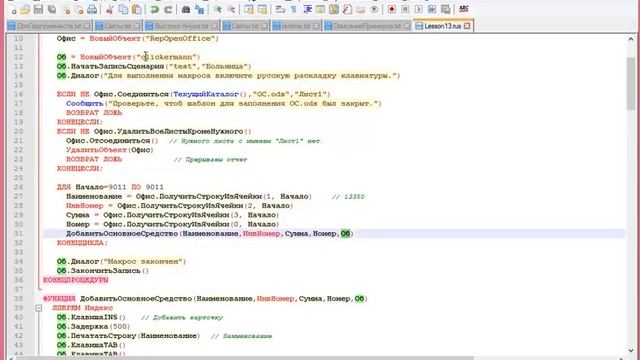
Task: Open the user-defined language icon
Action: click(x=320, y=9)
